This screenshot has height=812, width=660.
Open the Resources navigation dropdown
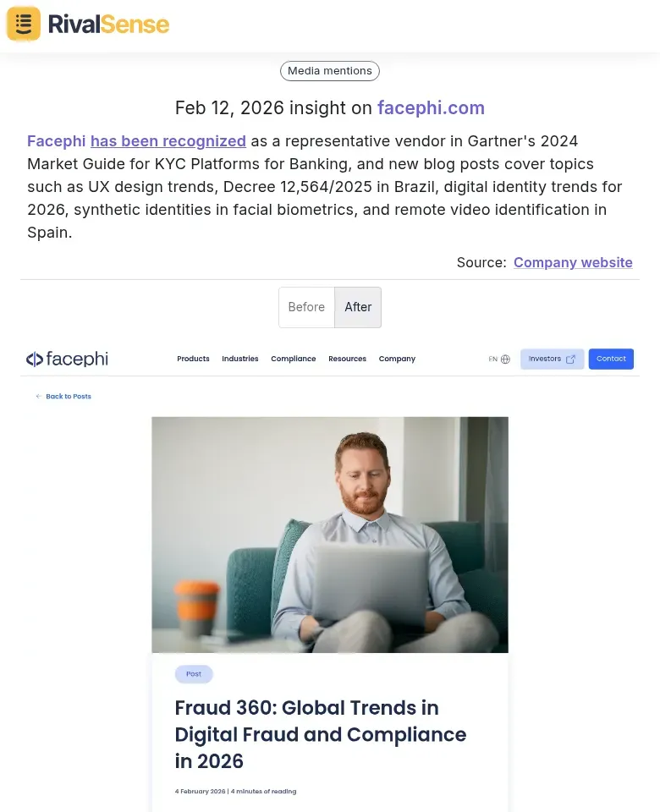pos(347,359)
